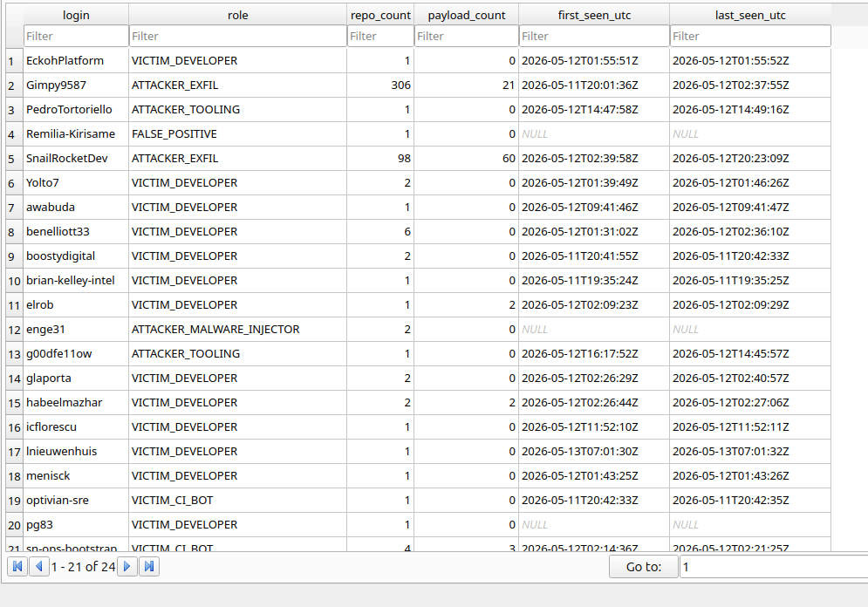The image size is (868, 607).
Task: Select row number 1 header
Action: point(14,61)
